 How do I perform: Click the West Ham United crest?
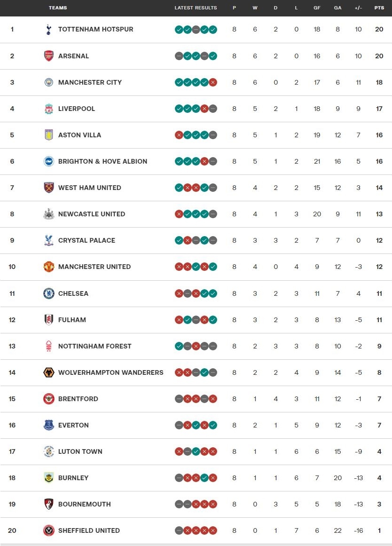tap(49, 188)
